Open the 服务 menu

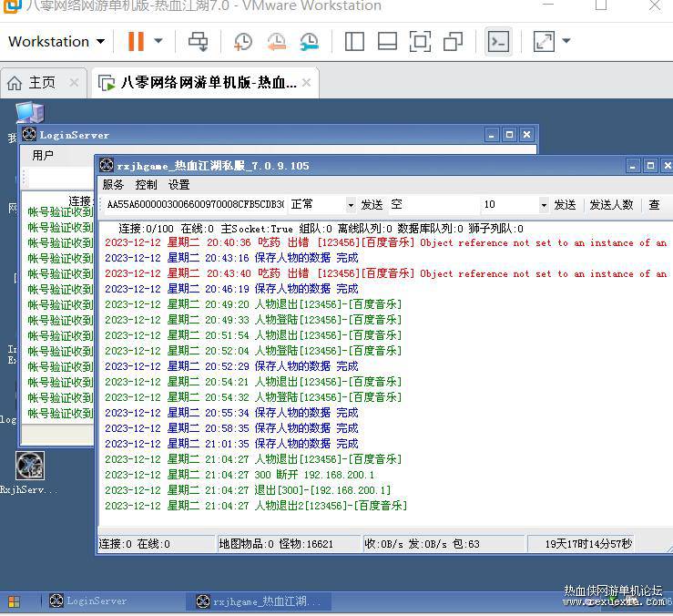113,185
